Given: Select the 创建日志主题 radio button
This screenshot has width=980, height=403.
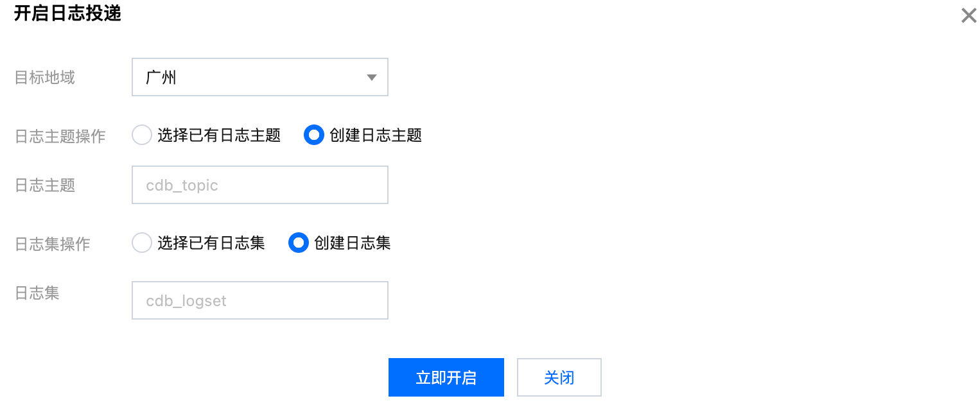Looking at the screenshot, I should (x=313, y=135).
